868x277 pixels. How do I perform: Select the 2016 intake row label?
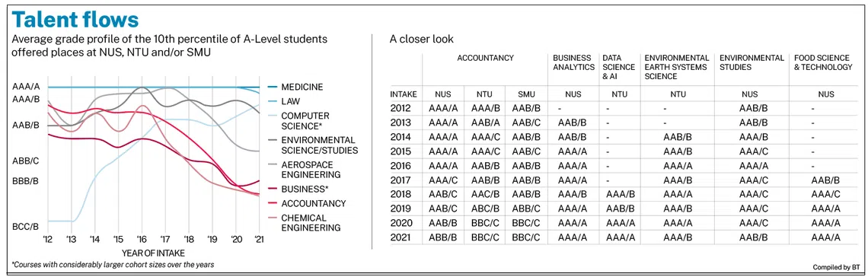(401, 165)
